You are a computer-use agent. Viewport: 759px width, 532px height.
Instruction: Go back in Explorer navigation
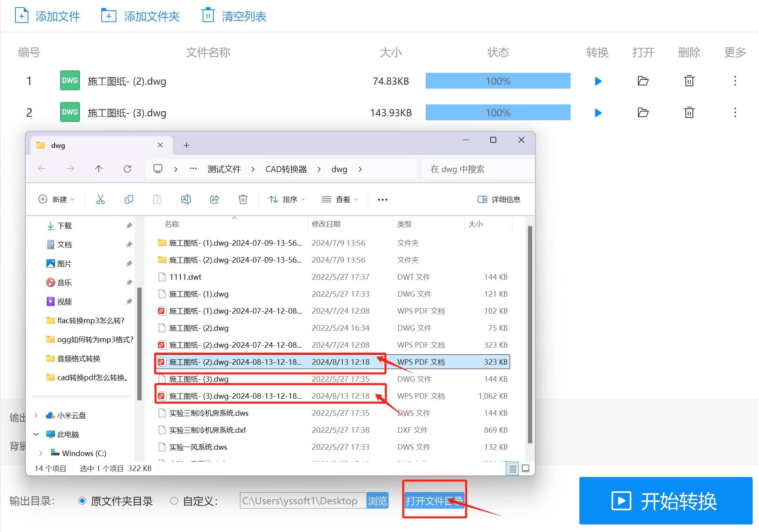[x=42, y=169]
